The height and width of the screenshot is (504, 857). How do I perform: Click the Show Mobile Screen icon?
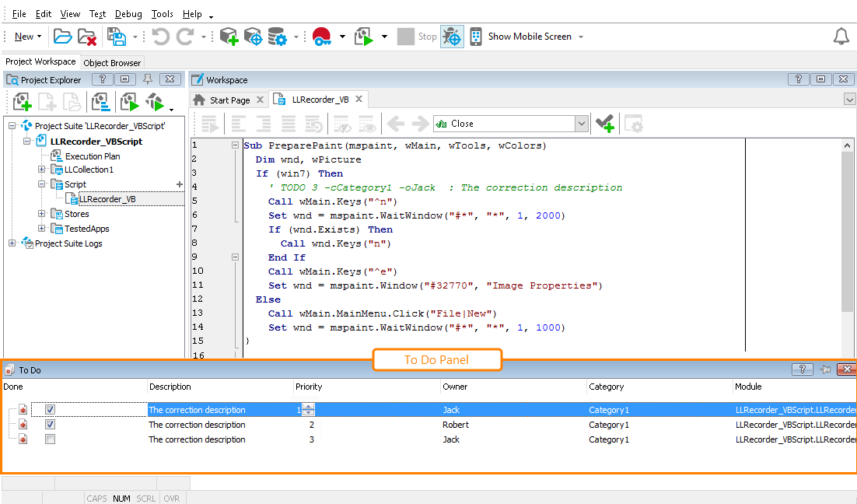476,37
